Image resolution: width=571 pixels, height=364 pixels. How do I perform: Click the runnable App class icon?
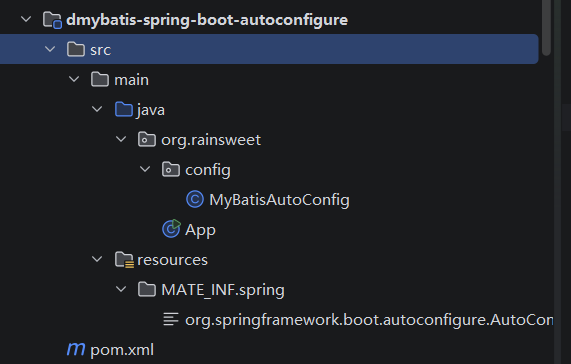171,229
